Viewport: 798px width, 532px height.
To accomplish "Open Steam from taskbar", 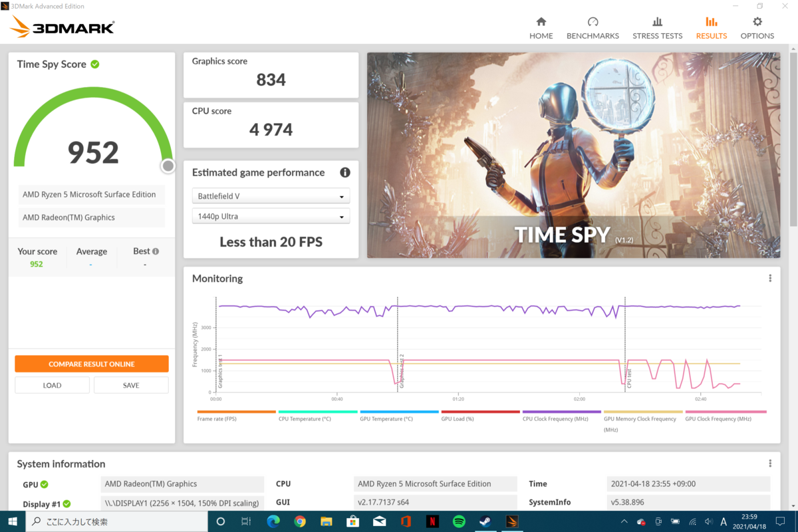I will tap(486, 522).
